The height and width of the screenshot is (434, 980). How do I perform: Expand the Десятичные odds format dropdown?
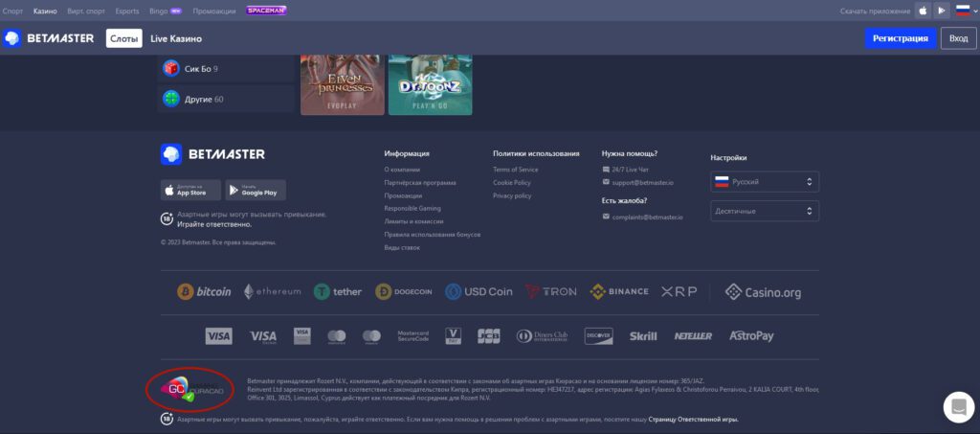pos(765,212)
